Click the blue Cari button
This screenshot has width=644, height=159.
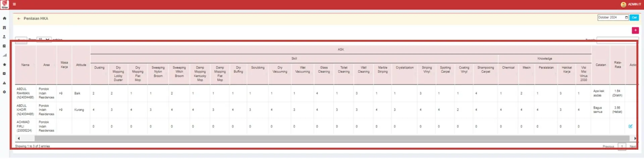pos(634,17)
